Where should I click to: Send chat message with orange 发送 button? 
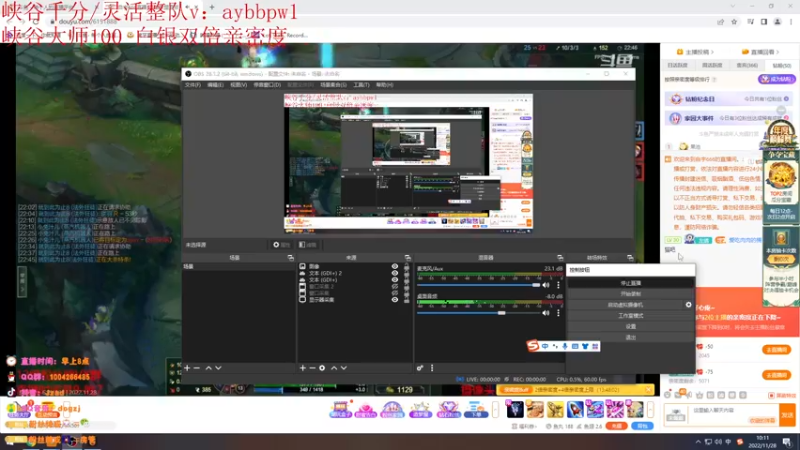tap(787, 415)
